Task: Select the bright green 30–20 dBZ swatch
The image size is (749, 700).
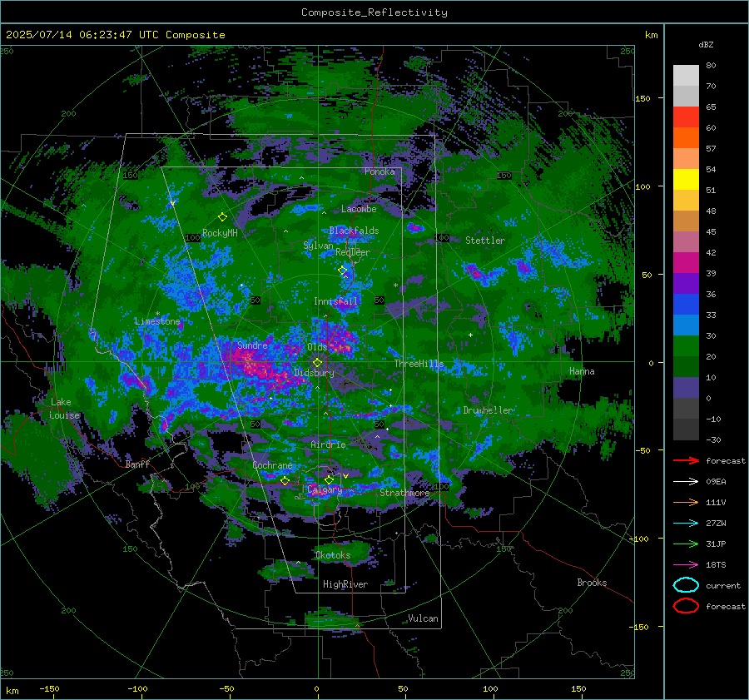Action: pyautogui.click(x=686, y=346)
